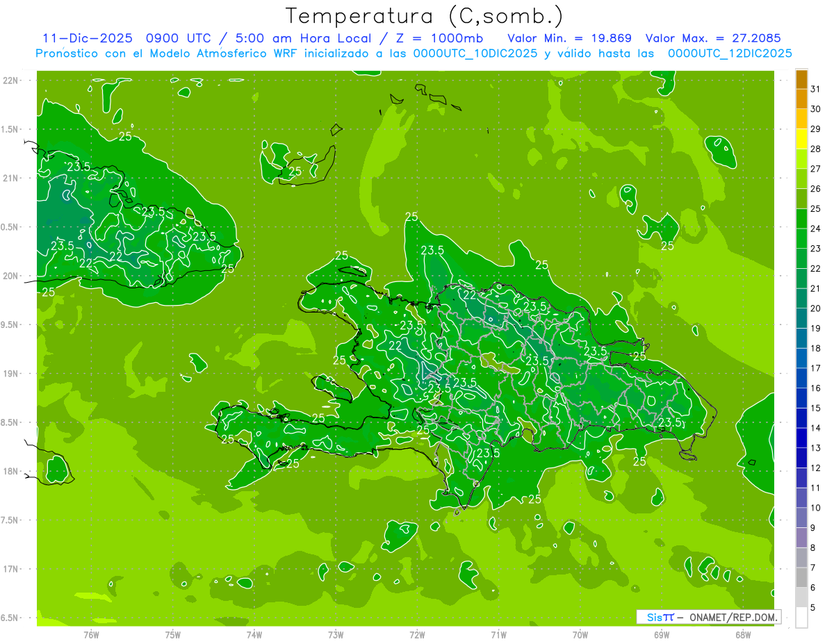Click the color scale label "5"
Viewport: 834px width, 644px height.
tap(813, 608)
